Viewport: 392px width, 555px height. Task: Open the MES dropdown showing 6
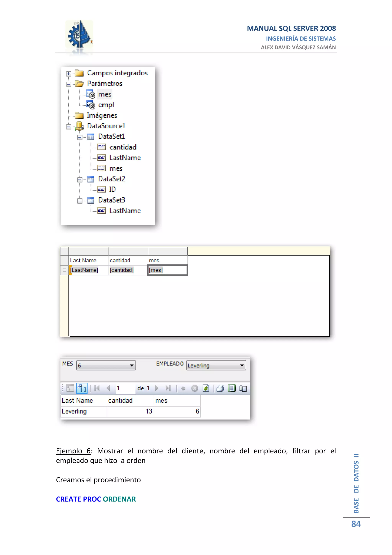click(106, 365)
